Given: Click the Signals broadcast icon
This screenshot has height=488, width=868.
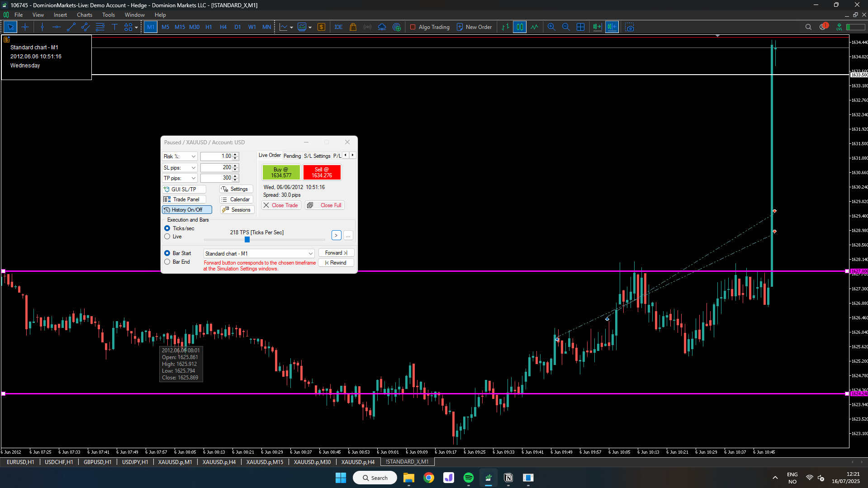Looking at the screenshot, I should click(x=367, y=27).
